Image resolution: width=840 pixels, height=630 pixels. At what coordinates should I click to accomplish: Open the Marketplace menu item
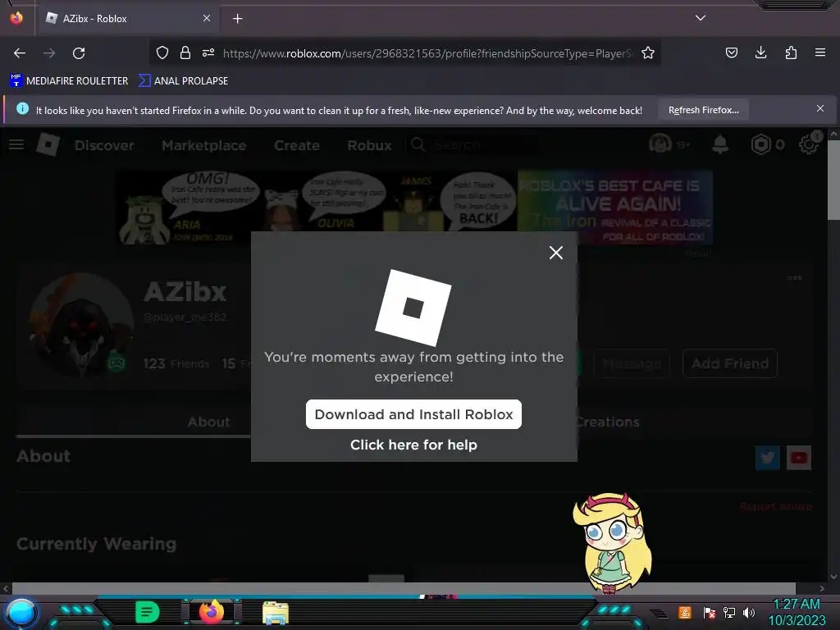(x=204, y=145)
